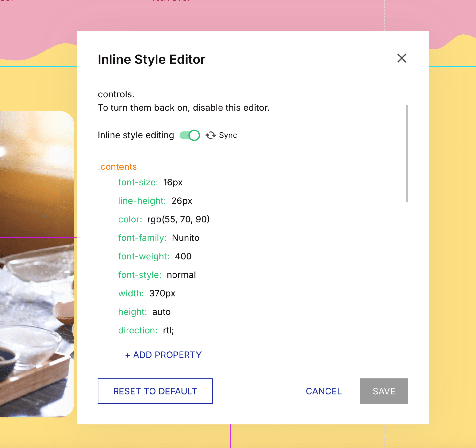
Task: Click the .contents selector name
Action: [x=117, y=167]
